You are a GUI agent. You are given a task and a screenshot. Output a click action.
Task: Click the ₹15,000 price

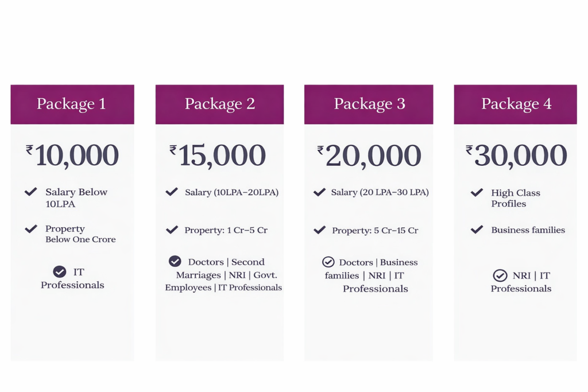click(x=218, y=155)
